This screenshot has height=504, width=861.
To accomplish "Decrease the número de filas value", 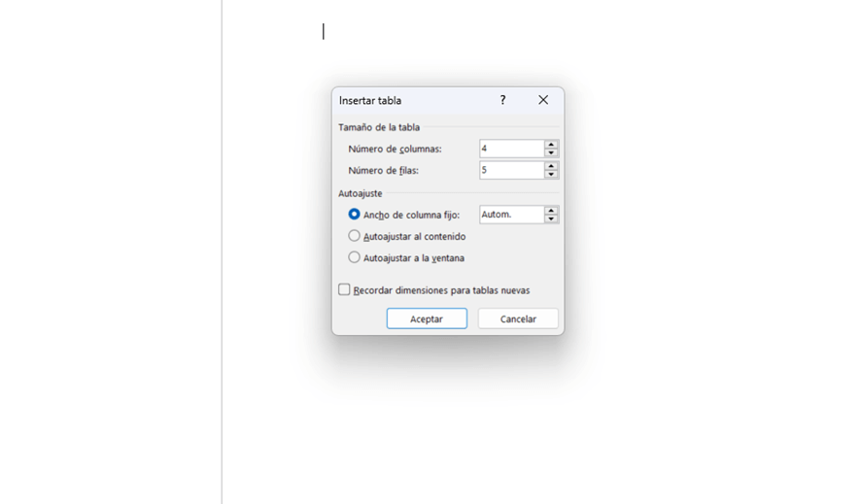I will 551,175.
